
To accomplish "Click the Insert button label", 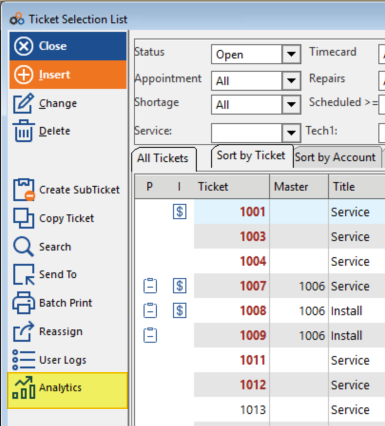I will pos(54,74).
